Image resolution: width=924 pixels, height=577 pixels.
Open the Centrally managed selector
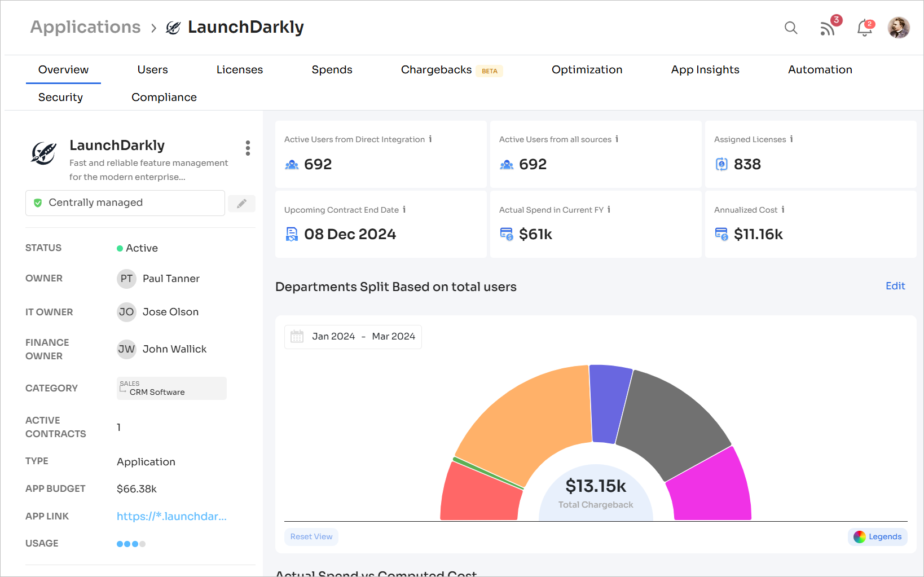(x=125, y=203)
